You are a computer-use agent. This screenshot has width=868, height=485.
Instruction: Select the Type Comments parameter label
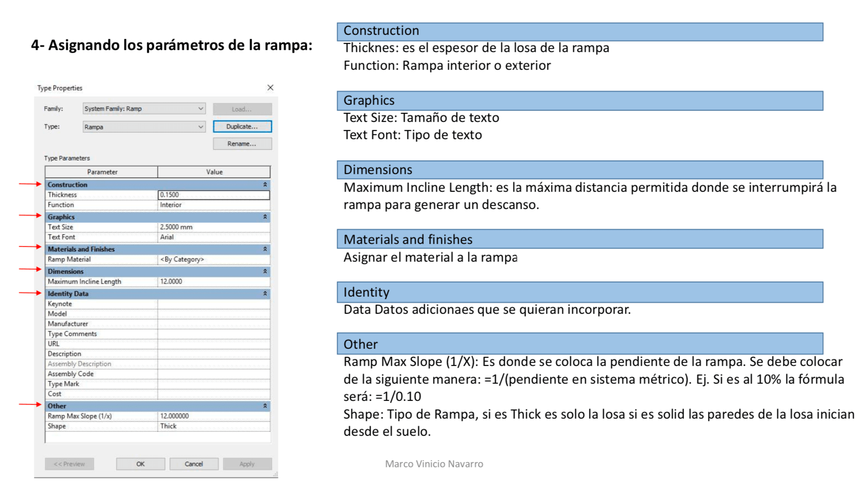[72, 334]
